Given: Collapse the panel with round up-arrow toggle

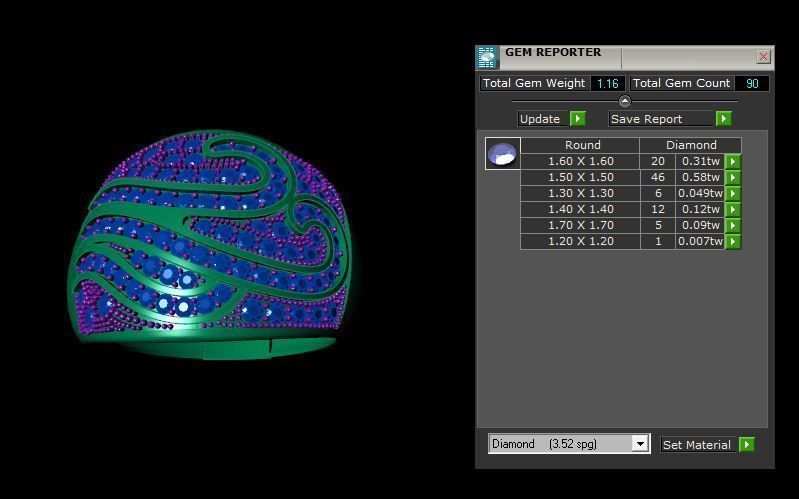Looking at the screenshot, I should (x=625, y=101).
